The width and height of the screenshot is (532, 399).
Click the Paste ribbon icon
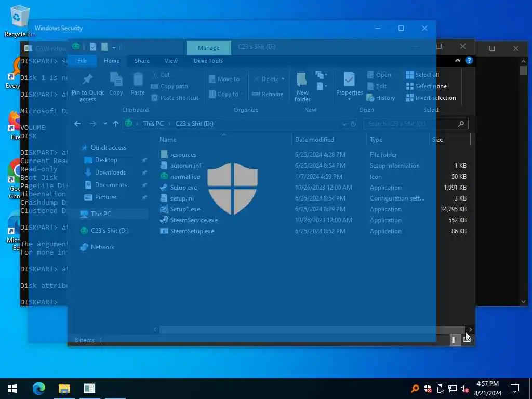click(x=138, y=79)
